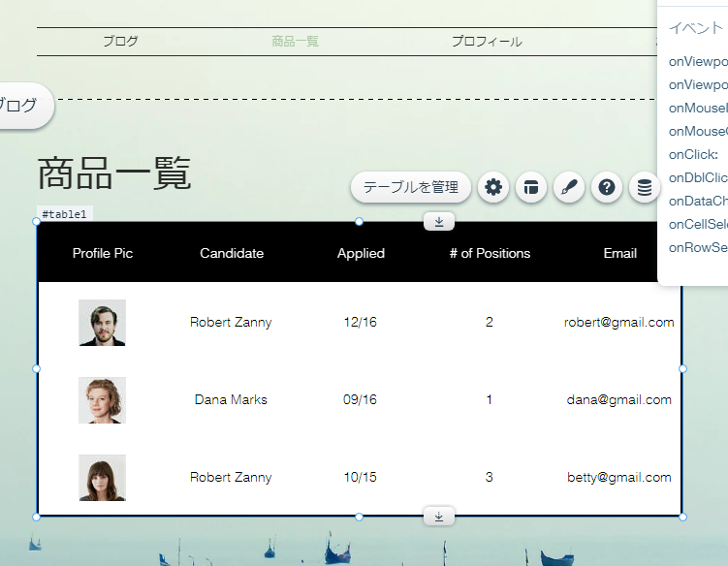728x566 pixels.
Task: Click the 10/15 applied date cell
Action: pyautogui.click(x=361, y=477)
